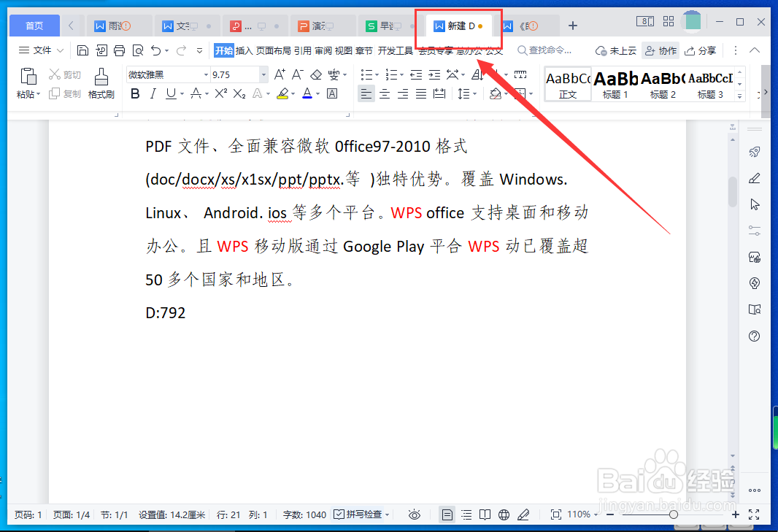Open font size dropdown 9.75

[263, 75]
